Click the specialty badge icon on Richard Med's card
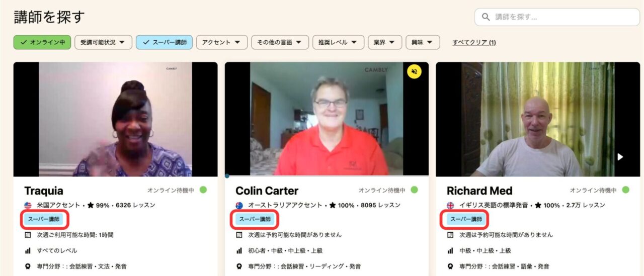This screenshot has height=276, width=644. click(x=450, y=266)
